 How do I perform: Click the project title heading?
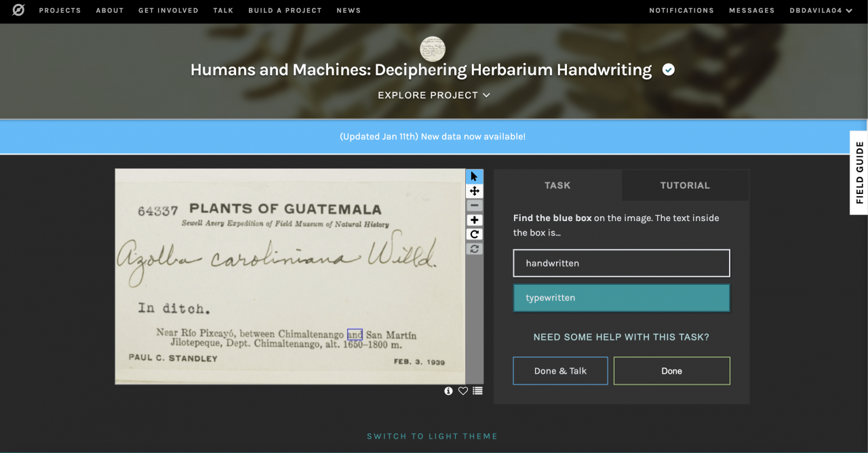click(421, 69)
